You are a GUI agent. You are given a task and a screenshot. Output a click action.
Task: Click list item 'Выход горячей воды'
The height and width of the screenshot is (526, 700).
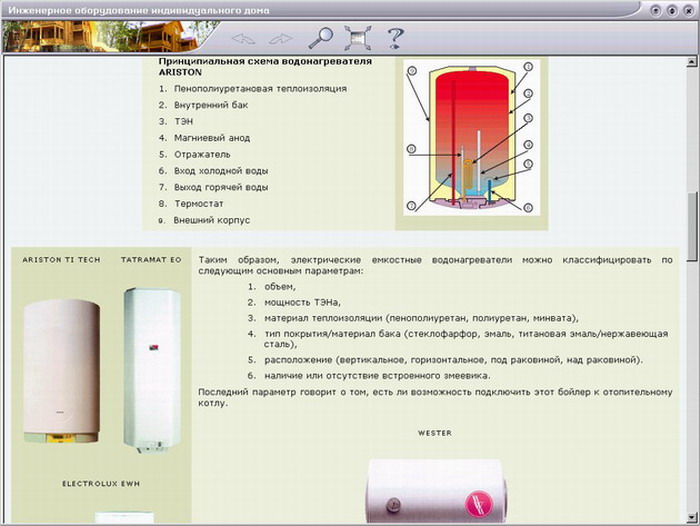coord(221,187)
